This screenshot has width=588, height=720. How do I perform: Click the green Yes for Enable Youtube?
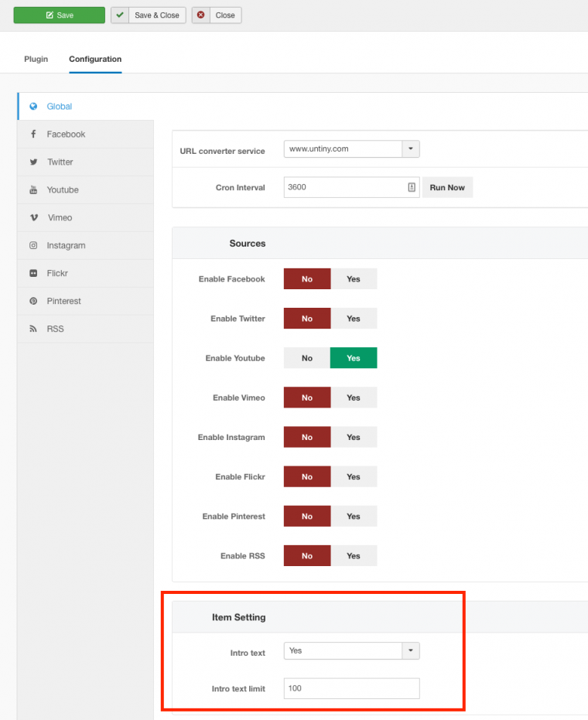(x=354, y=358)
